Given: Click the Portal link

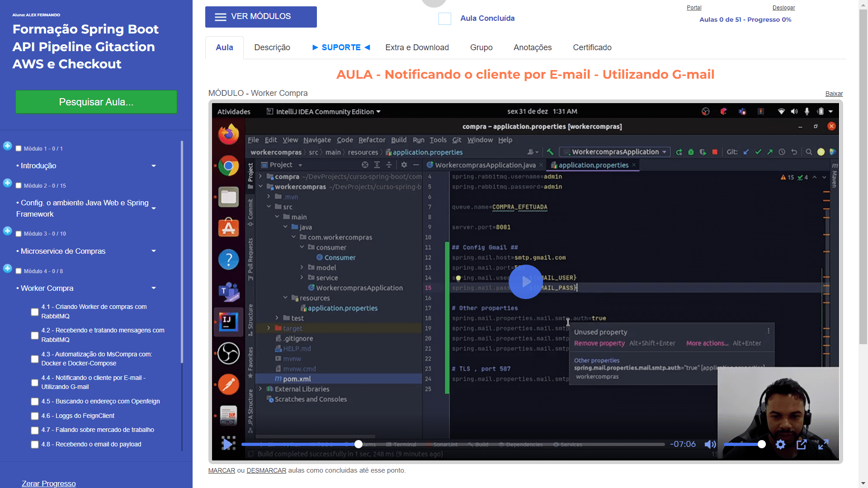Looking at the screenshot, I should point(694,8).
